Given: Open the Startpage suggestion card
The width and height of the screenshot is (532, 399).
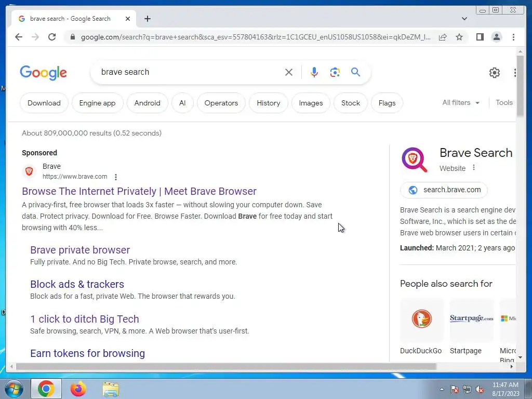Looking at the screenshot, I should 471,326.
